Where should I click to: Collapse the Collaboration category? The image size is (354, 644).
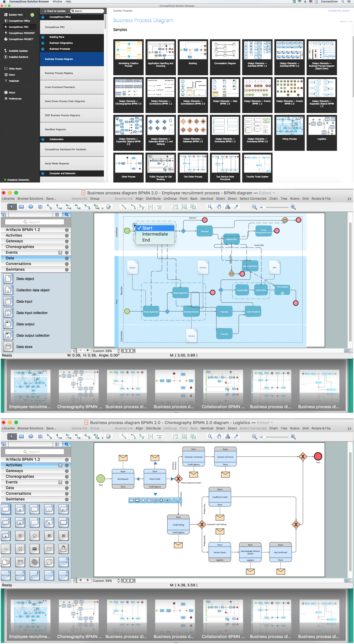tap(43, 140)
